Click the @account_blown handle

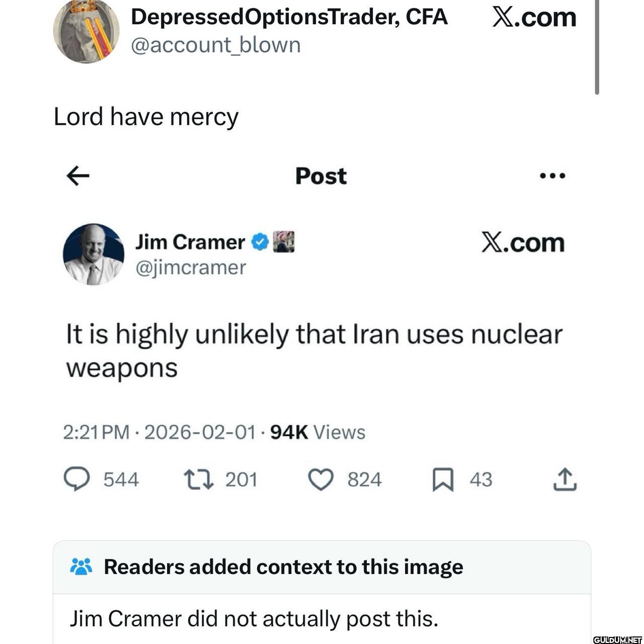click(x=216, y=45)
